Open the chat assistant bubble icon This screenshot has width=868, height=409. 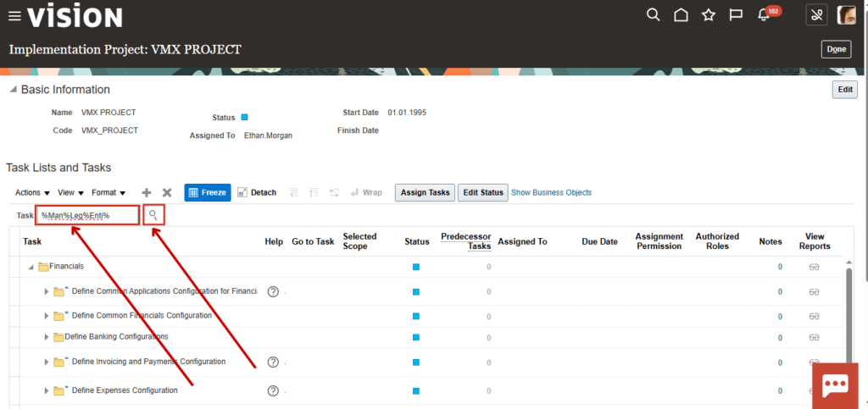pyautogui.click(x=835, y=386)
